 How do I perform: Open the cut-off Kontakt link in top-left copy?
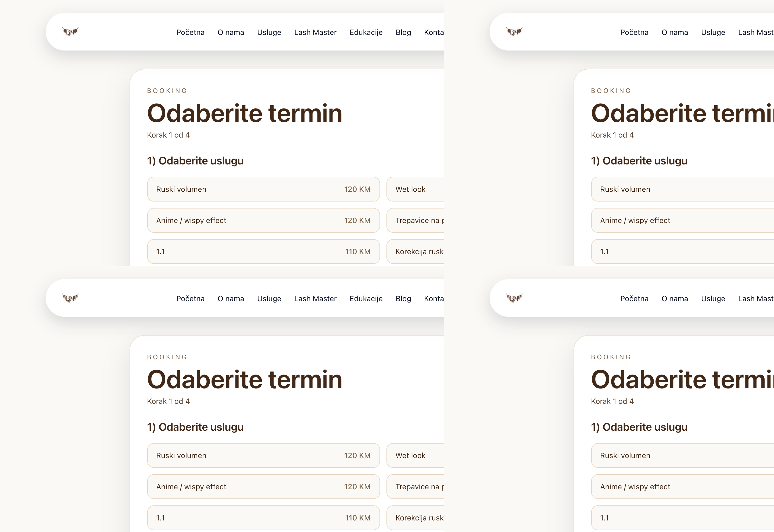(434, 32)
